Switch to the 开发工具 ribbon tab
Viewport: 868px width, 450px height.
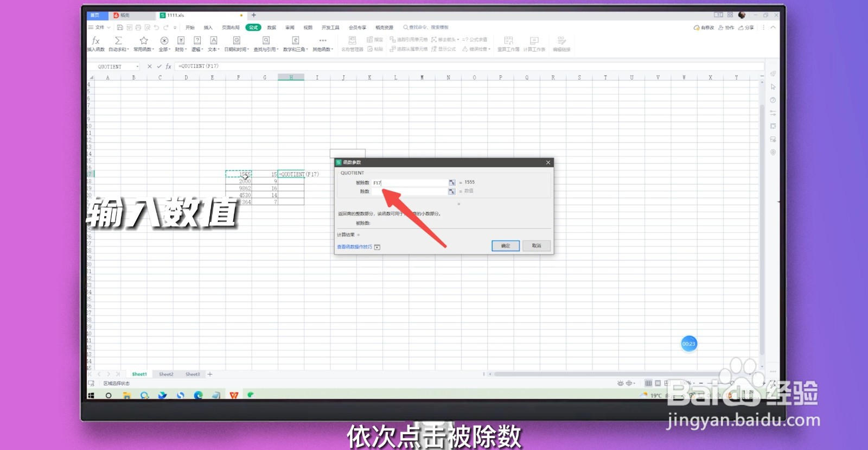coord(330,27)
